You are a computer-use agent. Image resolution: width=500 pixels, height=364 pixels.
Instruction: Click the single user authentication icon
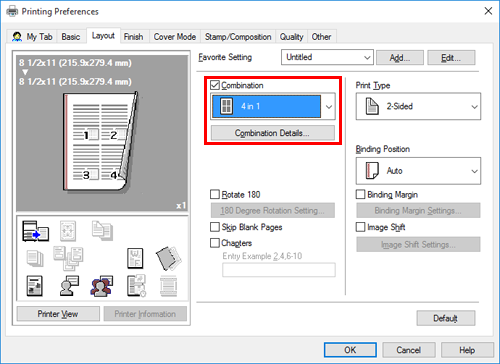pos(69,286)
